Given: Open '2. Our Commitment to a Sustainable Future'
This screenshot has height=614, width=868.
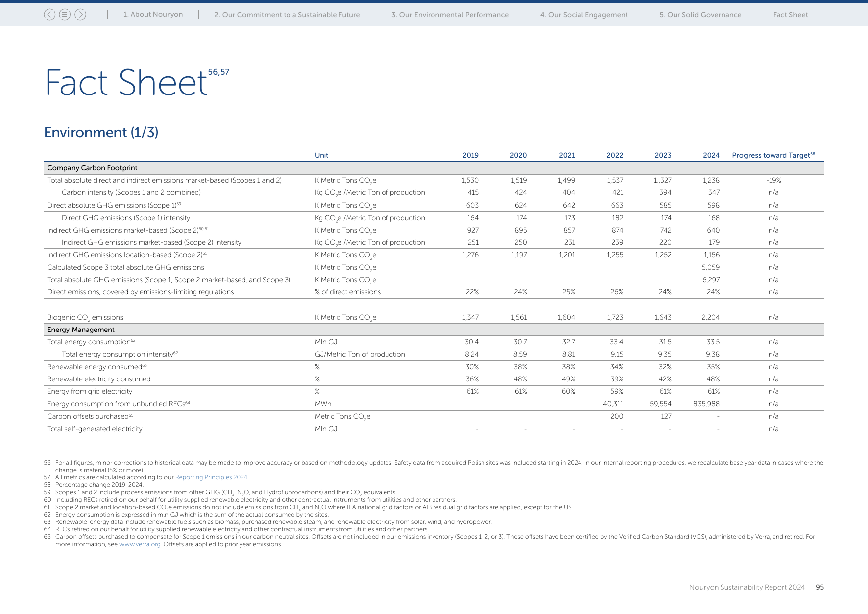Looking at the screenshot, I should click(x=287, y=15).
